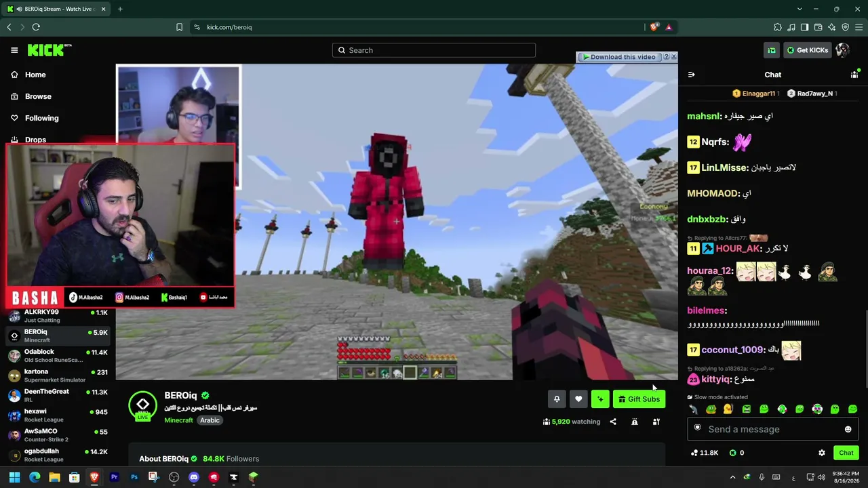Click Gift Subs button

(639, 399)
